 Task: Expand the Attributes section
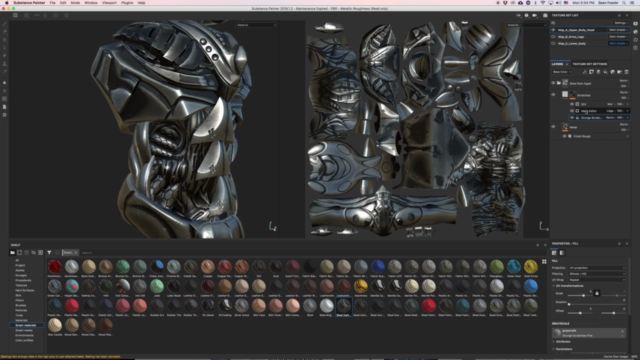(554, 342)
